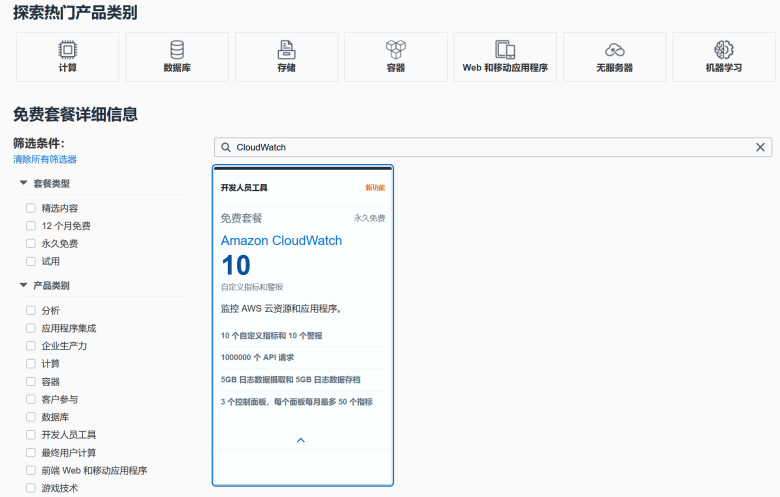Open the 无服务器 category tile
780x497 pixels.
[614, 57]
